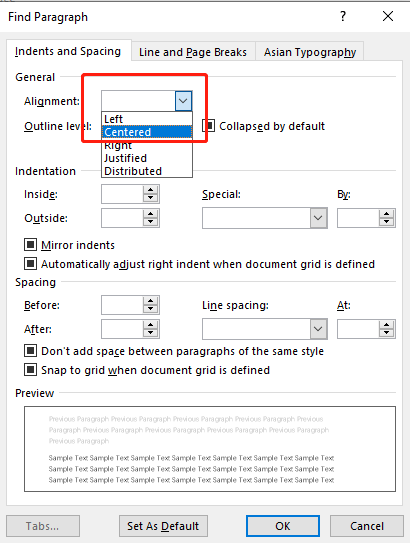Toggle Don't add space between paragraphs checkbox
Viewport: 410px width, 543px height.
pos(30,351)
